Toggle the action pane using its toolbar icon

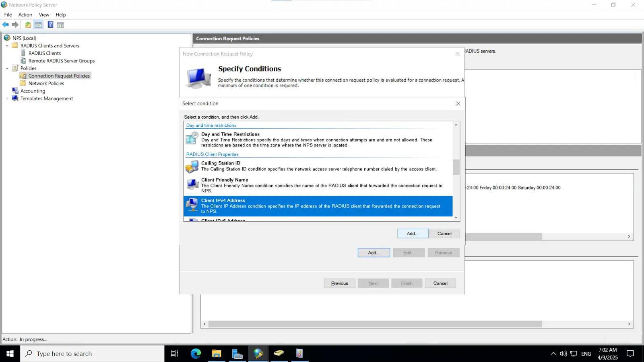[60, 25]
